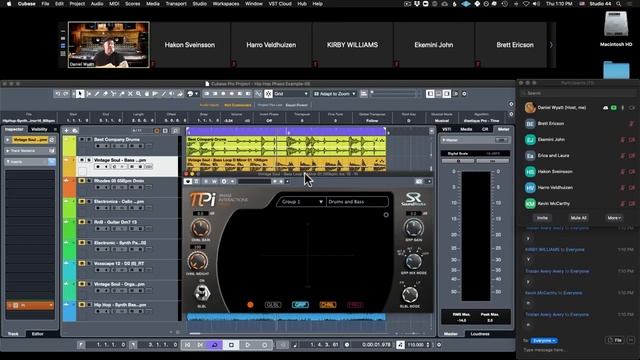
Task: Click the File button in chat
Action: 614,340
